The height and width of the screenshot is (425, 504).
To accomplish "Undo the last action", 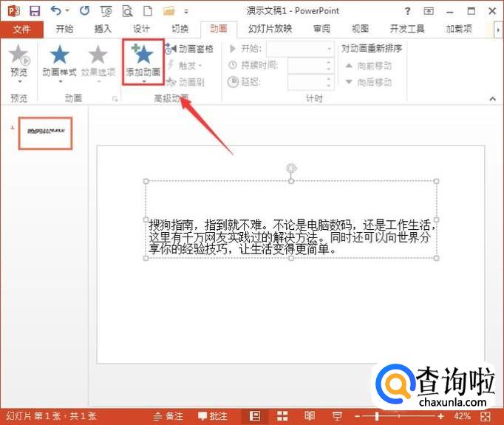I will 56,11.
